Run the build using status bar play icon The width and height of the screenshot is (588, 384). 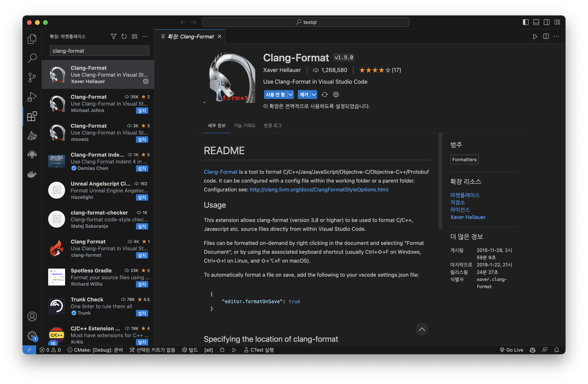coord(234,350)
